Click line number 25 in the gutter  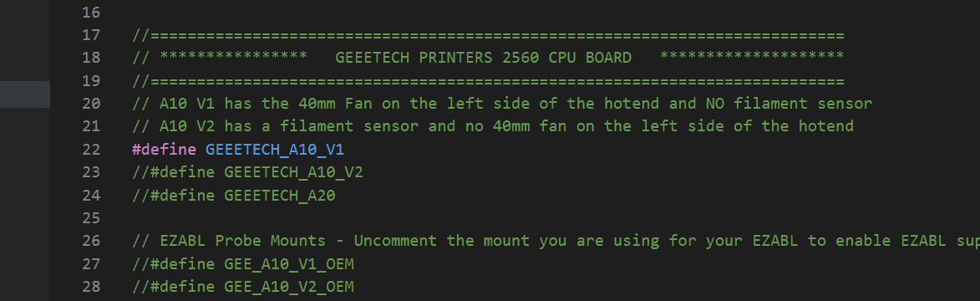point(90,218)
